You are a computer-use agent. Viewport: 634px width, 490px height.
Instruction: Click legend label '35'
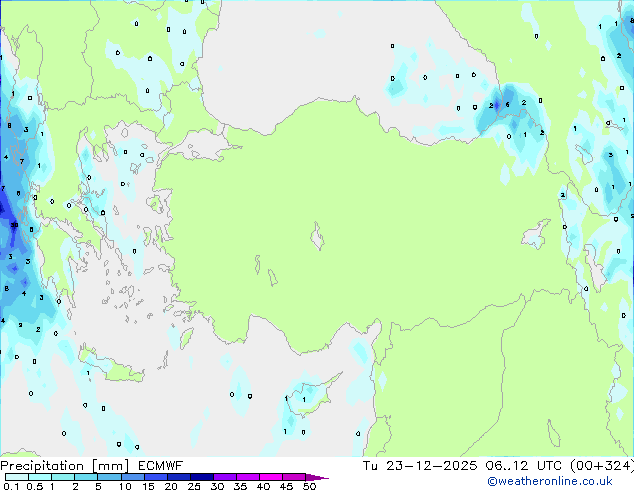240,486
